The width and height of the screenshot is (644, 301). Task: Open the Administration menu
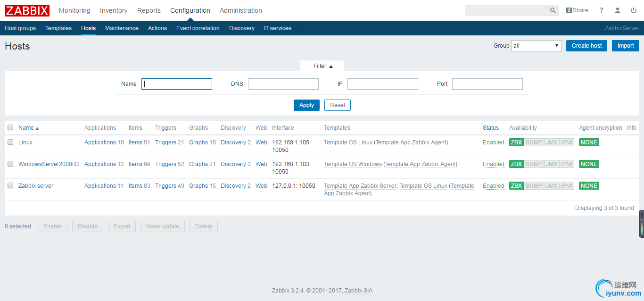[241, 10]
